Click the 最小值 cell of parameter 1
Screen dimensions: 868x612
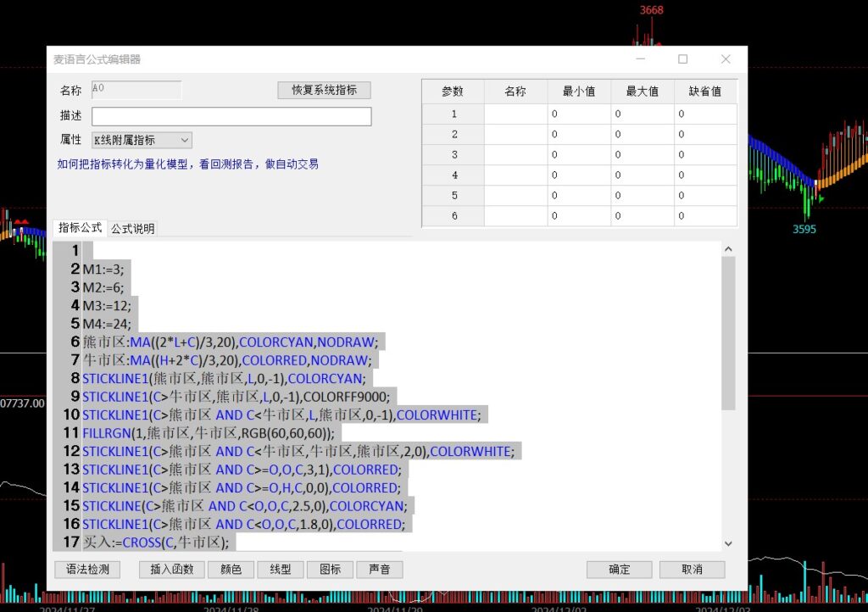(580, 114)
